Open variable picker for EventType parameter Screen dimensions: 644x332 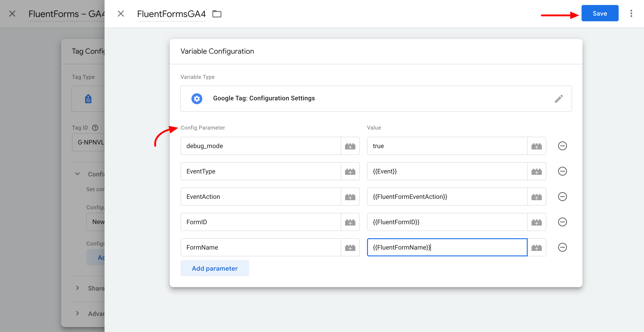click(x=350, y=171)
